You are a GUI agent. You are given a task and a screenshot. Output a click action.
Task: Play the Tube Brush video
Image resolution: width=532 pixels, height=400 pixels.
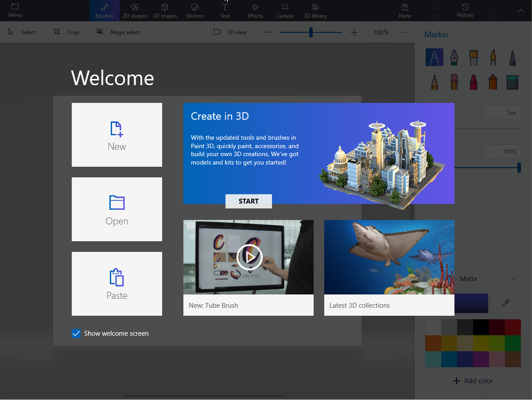click(x=249, y=257)
